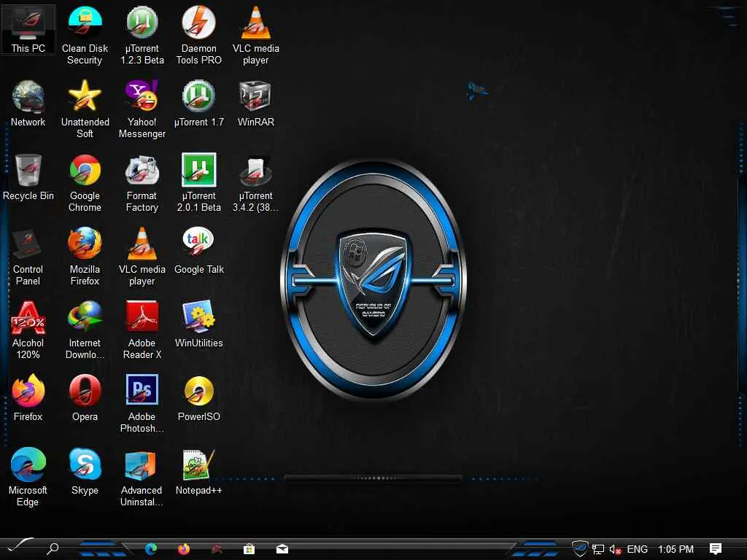Open the Start menu button
This screenshot has height=560, width=747.
[x=20, y=546]
